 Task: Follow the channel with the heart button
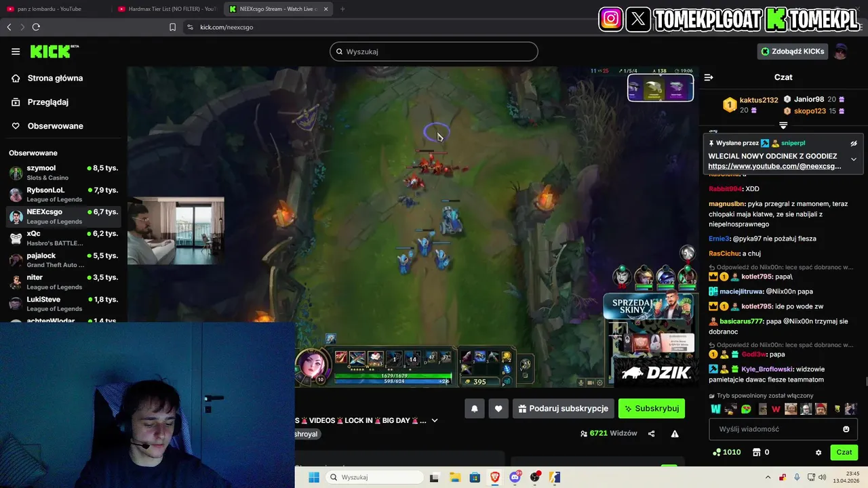point(498,409)
